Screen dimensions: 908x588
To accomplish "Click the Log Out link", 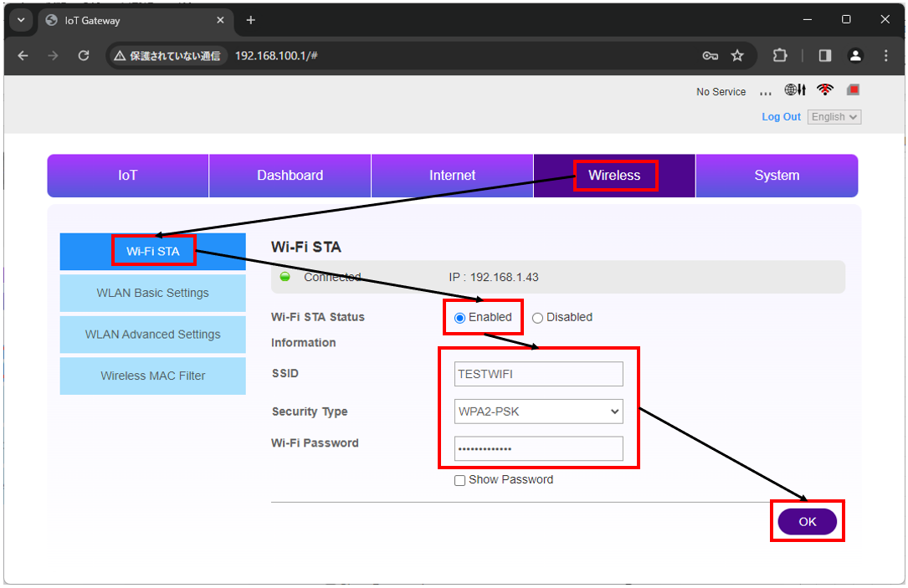I will coord(781,117).
